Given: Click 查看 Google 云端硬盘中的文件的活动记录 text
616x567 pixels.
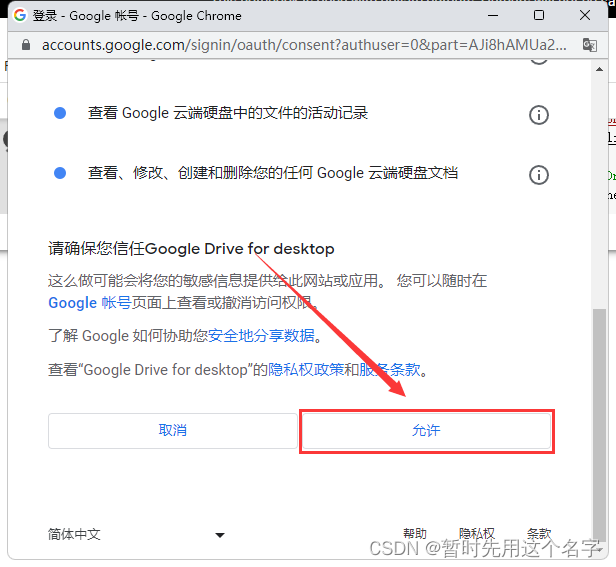Looking at the screenshot, I should pos(228,113).
